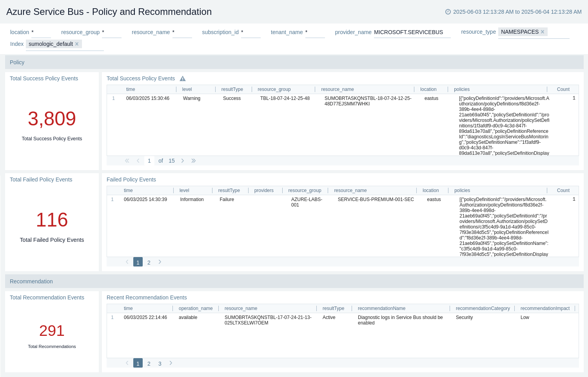
Task: Click the resource_group filter field
Action: point(112,33)
